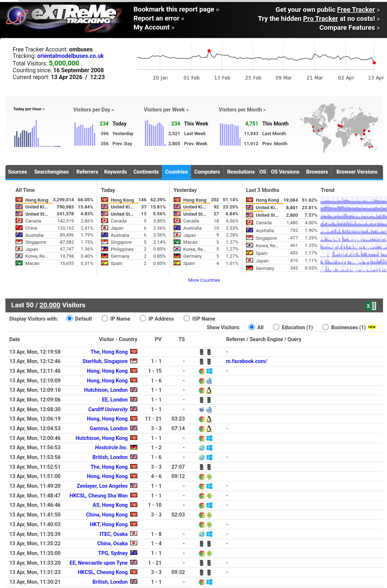Click the Android icon on the 11:51:00 row

pyautogui.click(x=209, y=477)
